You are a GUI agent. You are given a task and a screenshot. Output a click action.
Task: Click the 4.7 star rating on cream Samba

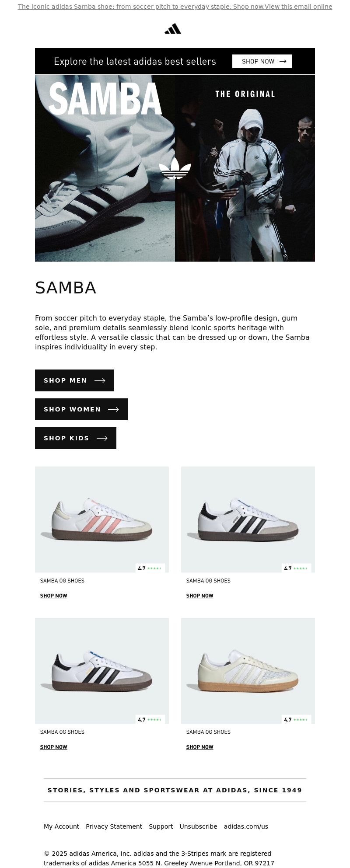(x=296, y=720)
